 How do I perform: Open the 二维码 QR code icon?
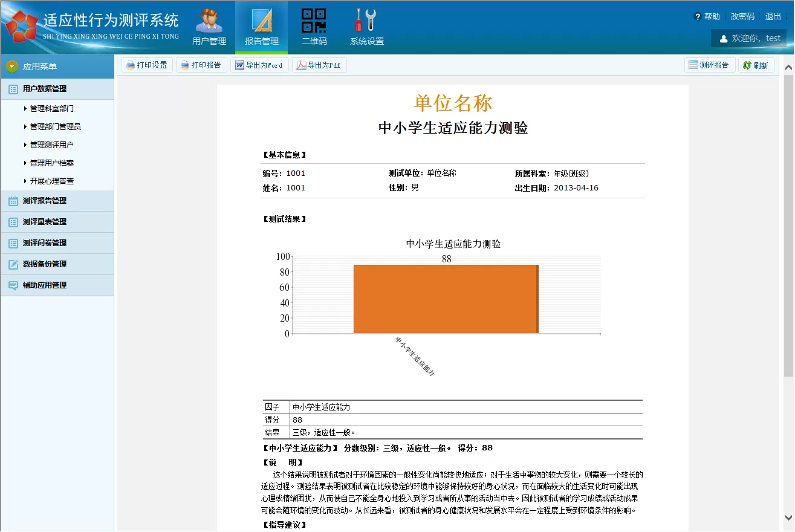(314, 20)
